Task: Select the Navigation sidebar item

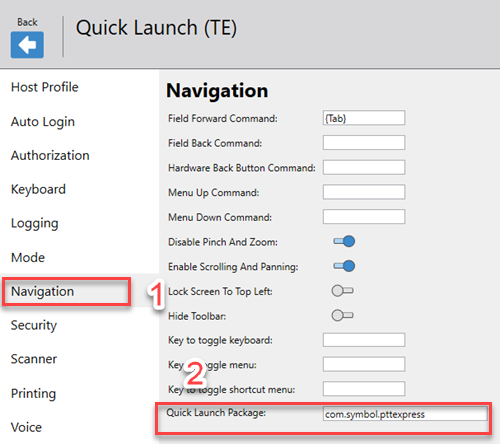Action: pyautogui.click(x=42, y=291)
